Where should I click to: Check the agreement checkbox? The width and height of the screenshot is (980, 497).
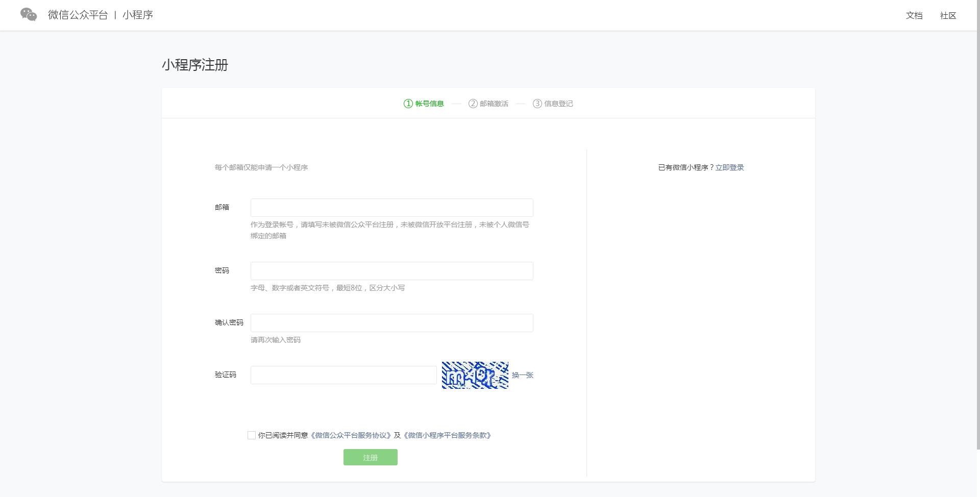tap(252, 435)
